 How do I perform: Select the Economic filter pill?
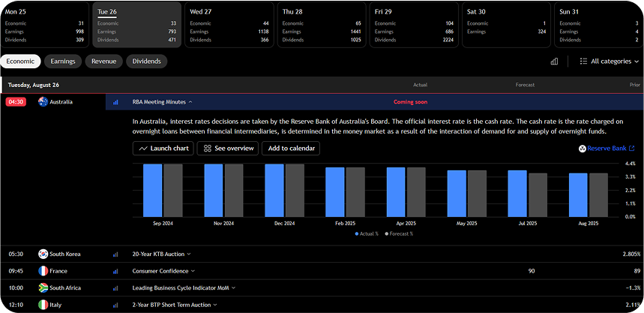[20, 62]
